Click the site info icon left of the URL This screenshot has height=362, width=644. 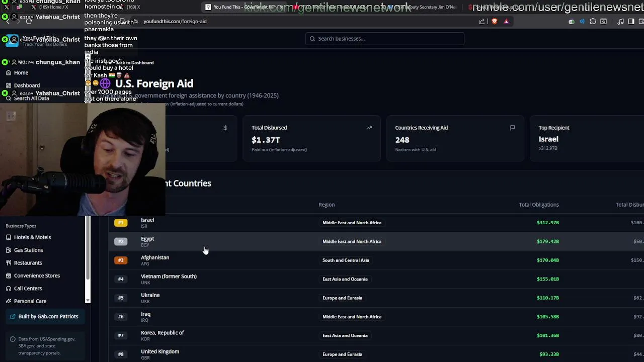point(136,22)
